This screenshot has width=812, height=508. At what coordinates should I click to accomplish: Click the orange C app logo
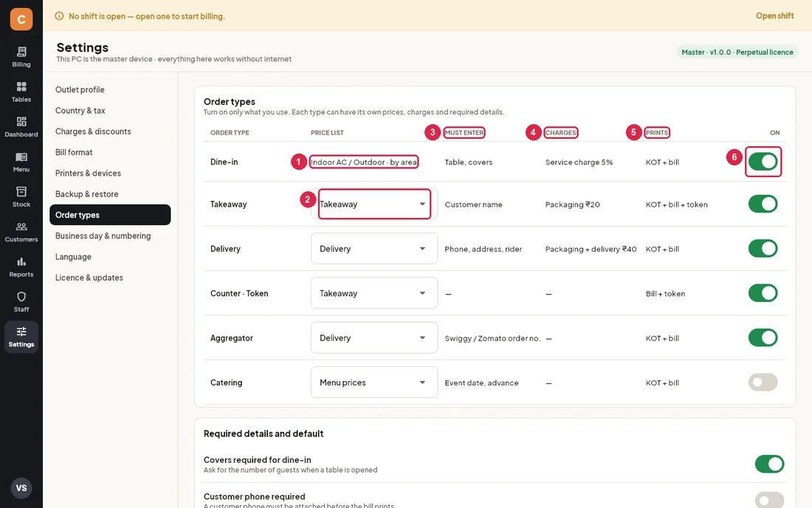click(x=21, y=19)
